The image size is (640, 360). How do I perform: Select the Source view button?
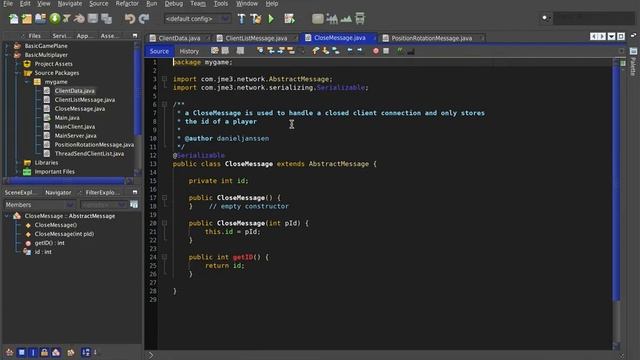click(x=159, y=51)
